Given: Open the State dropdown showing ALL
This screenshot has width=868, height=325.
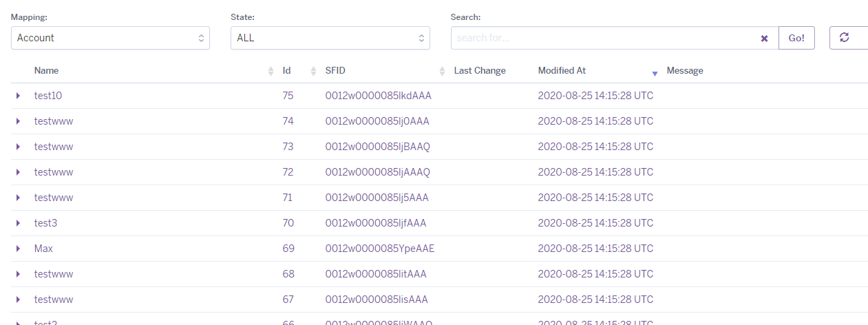Looking at the screenshot, I should coord(330,38).
